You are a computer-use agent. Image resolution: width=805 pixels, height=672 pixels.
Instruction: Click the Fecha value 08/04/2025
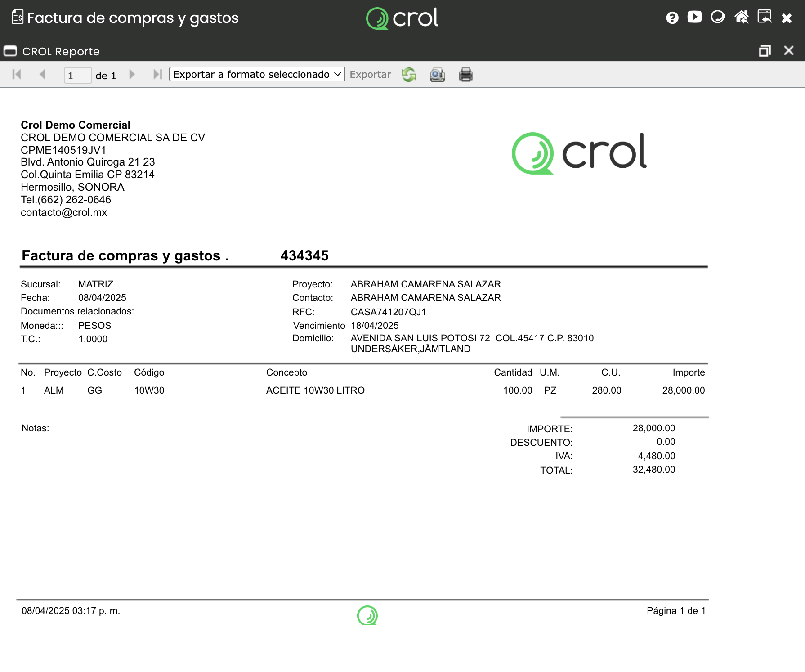(102, 298)
